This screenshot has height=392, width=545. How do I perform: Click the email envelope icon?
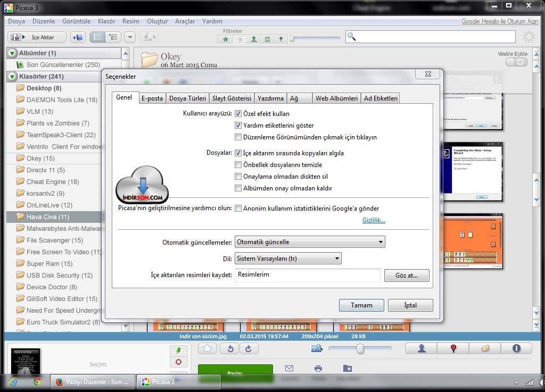pos(289,369)
